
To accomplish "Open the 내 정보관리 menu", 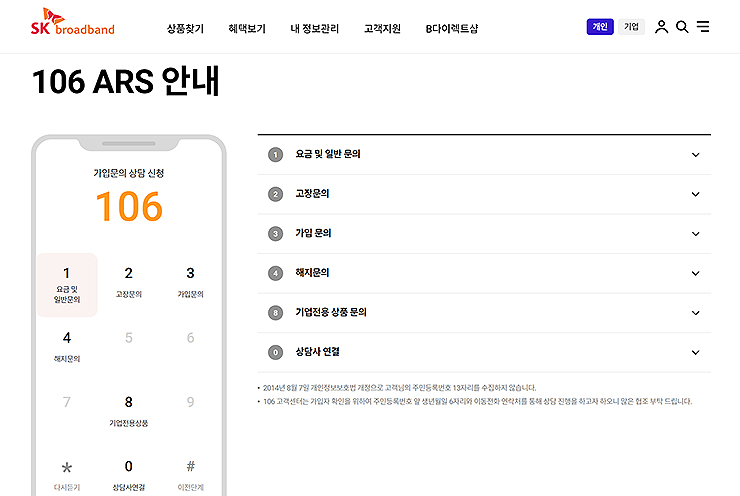I will tap(315, 29).
